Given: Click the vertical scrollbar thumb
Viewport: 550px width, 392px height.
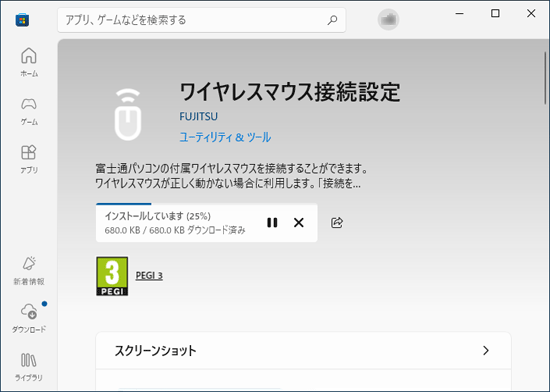Looking at the screenshot, I should [546, 77].
